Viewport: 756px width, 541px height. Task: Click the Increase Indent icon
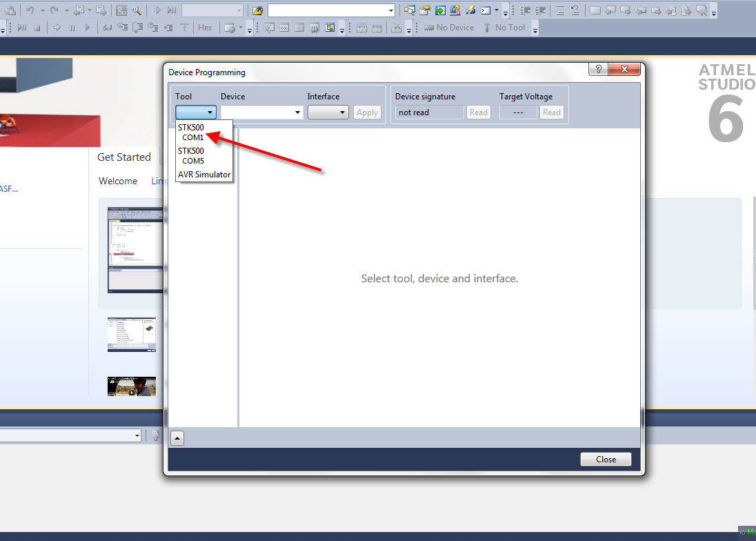[x=541, y=10]
